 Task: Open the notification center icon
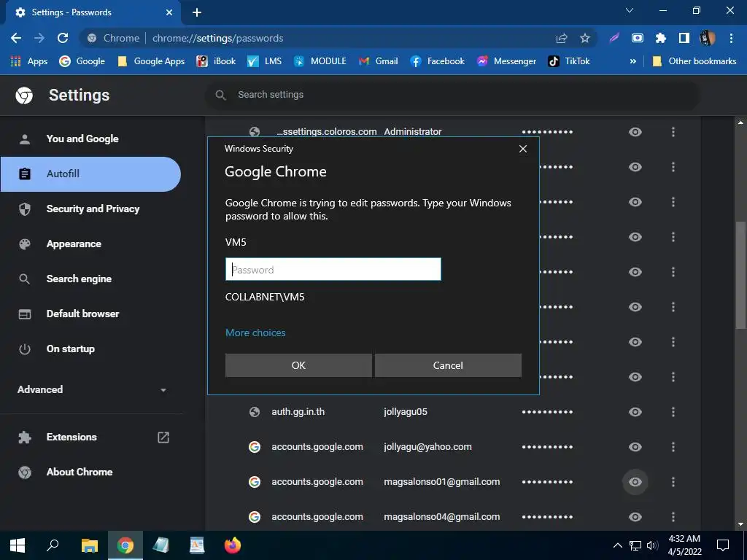click(723, 545)
